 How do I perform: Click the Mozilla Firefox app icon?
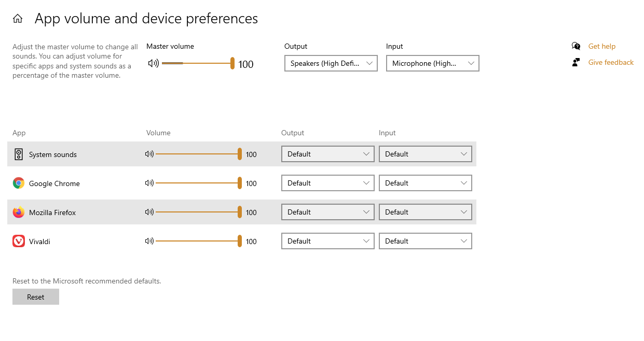pyautogui.click(x=19, y=212)
